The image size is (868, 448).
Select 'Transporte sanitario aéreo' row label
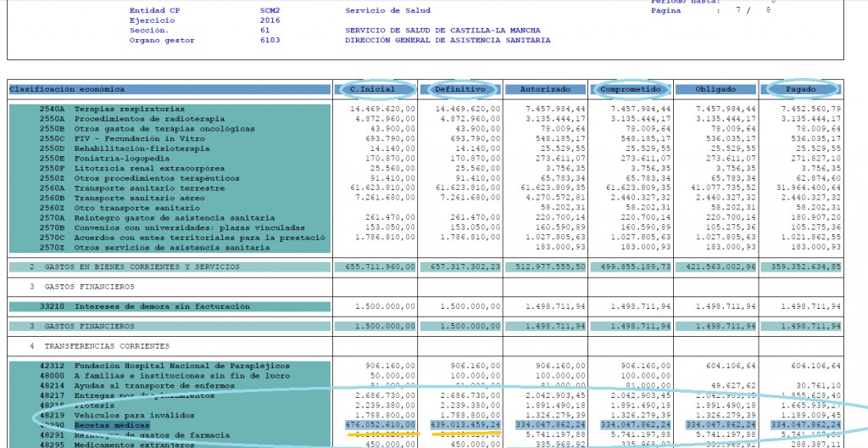[x=140, y=199]
